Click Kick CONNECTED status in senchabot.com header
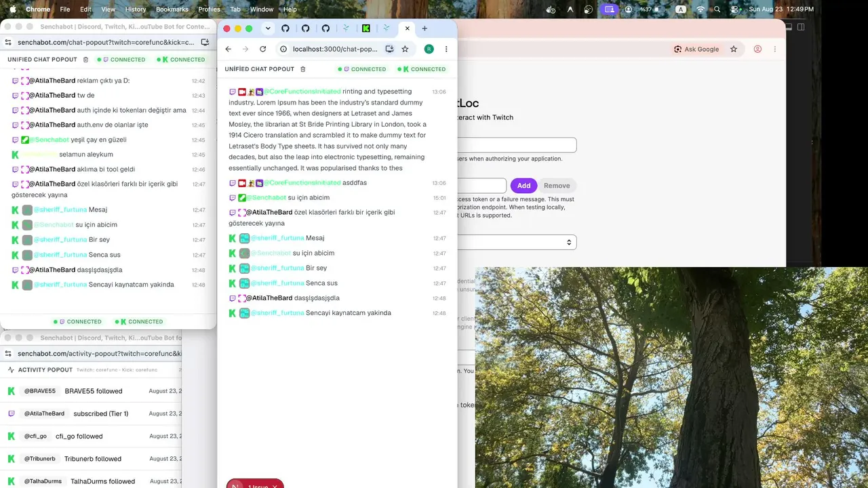 click(x=180, y=60)
